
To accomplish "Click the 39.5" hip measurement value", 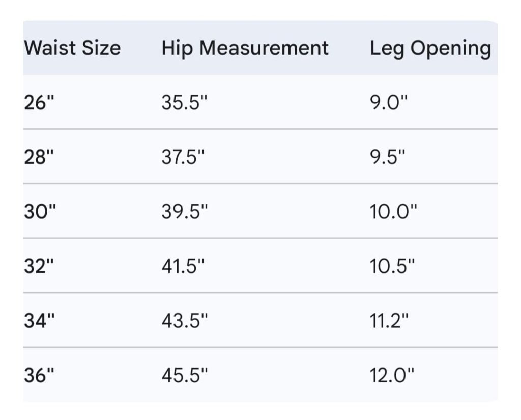I will point(185,212).
